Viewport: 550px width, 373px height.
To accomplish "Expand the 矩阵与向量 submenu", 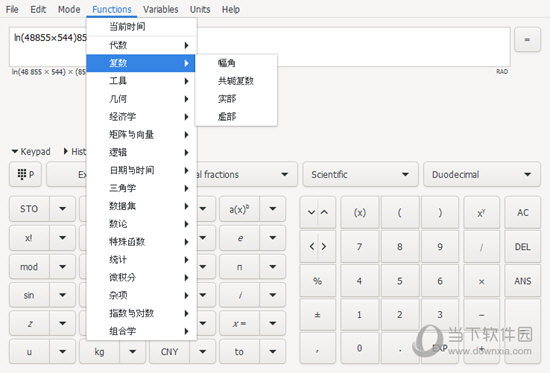I will (x=141, y=134).
